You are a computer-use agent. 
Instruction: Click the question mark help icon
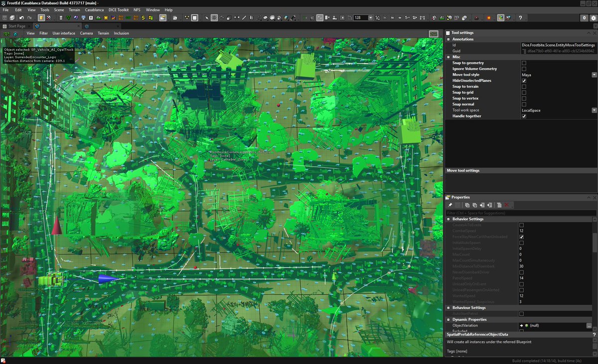coord(520,17)
